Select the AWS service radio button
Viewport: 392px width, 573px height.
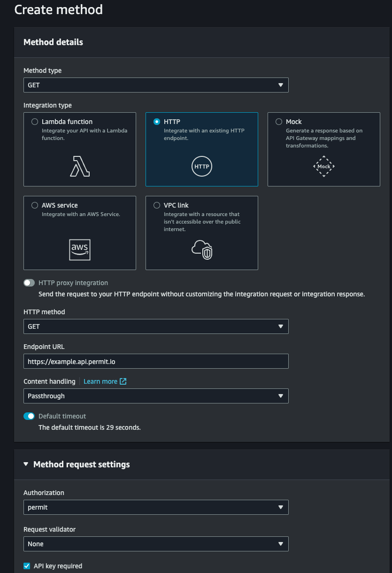point(34,205)
